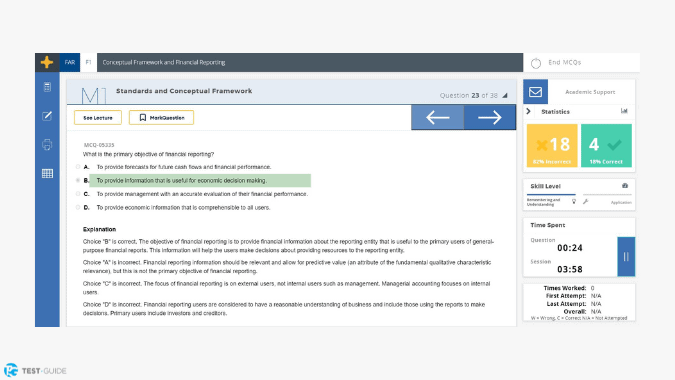
Task: Click the 'Standards and Conceptual Framework' heading
Action: [184, 91]
